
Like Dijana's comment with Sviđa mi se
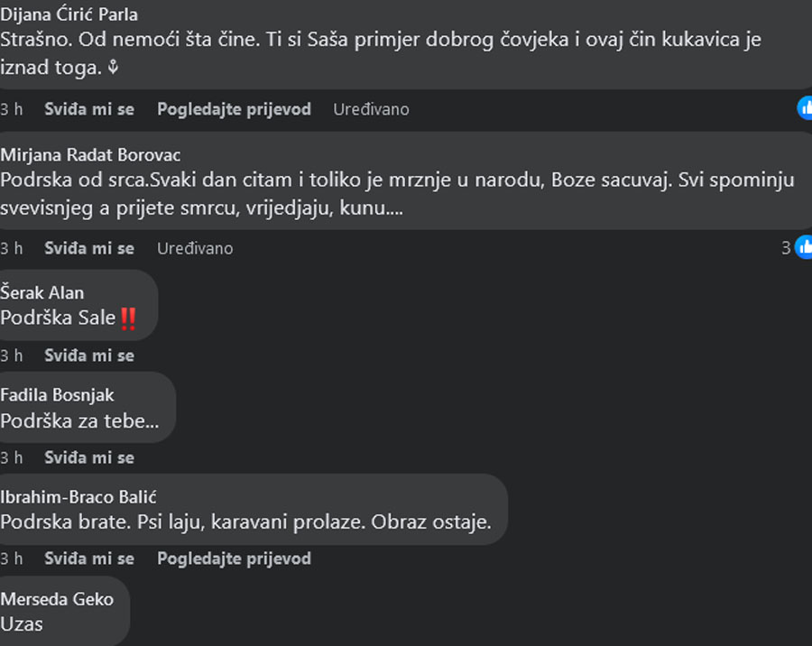click(x=89, y=109)
